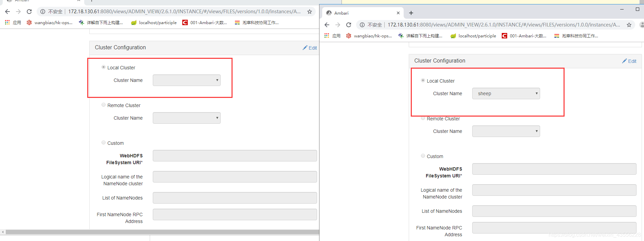Screen dimensions: 644x241
Task: Open Local Cluster Name dropdown in left window
Action: click(x=187, y=80)
